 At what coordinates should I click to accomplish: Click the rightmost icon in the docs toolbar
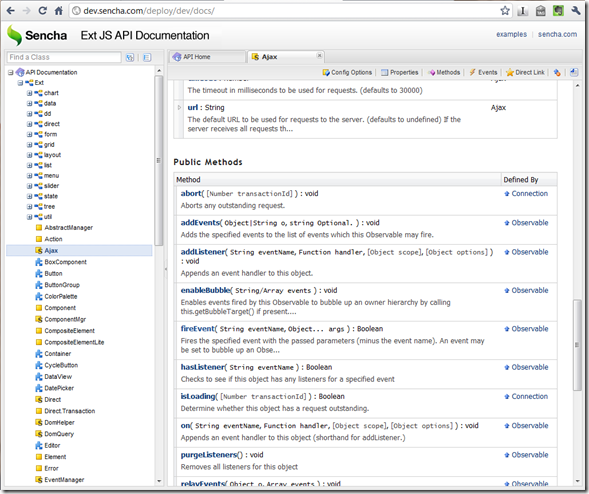click(574, 72)
